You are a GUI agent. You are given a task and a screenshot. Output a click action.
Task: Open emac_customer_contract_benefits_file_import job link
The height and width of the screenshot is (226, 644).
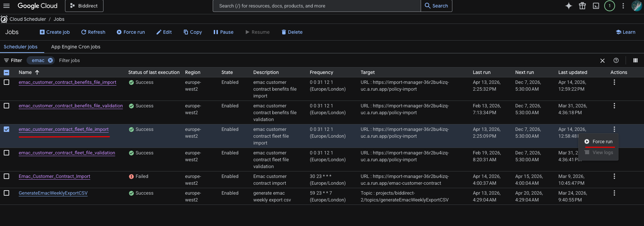click(67, 82)
